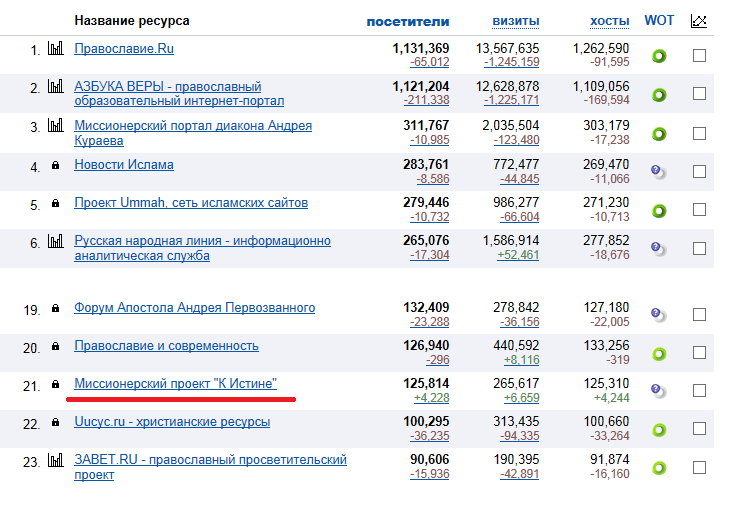Sort by хосты column header

click(x=610, y=22)
